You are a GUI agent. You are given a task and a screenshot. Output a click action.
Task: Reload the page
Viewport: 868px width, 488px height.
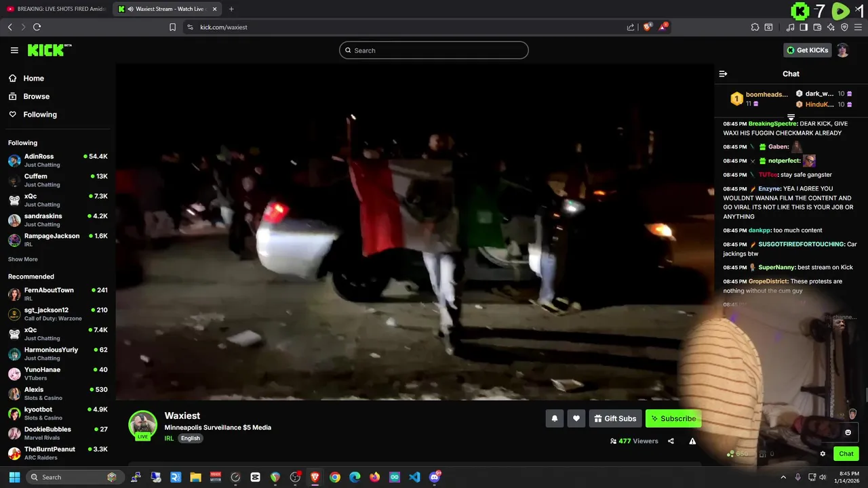37,27
